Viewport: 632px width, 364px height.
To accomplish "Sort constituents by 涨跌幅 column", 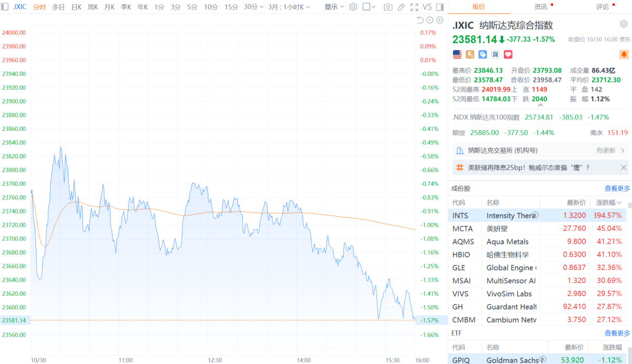I will [x=609, y=202].
